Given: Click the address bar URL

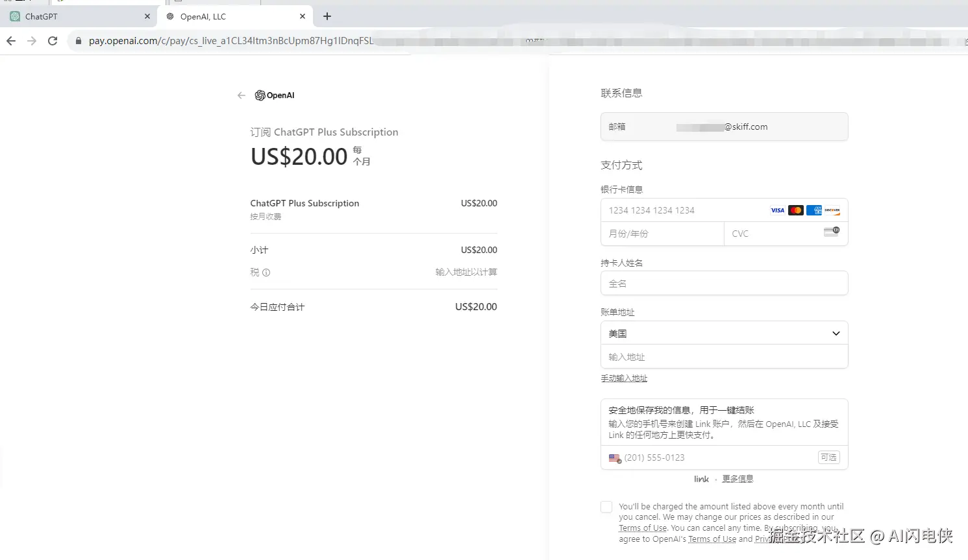Looking at the screenshot, I should coord(231,41).
